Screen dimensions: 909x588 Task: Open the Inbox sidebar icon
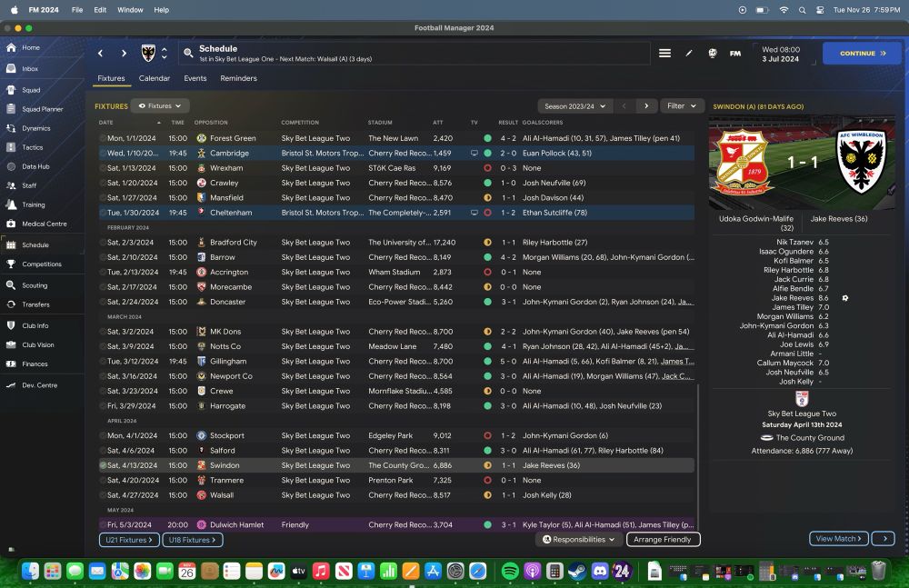click(11, 68)
